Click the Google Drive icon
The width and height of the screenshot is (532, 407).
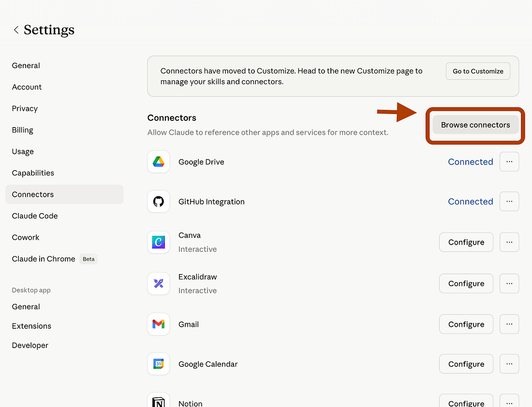[x=159, y=162]
